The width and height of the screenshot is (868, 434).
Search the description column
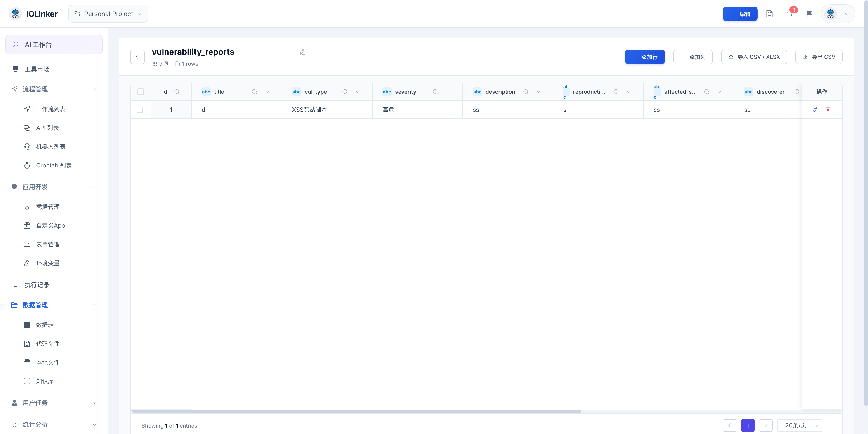point(526,92)
